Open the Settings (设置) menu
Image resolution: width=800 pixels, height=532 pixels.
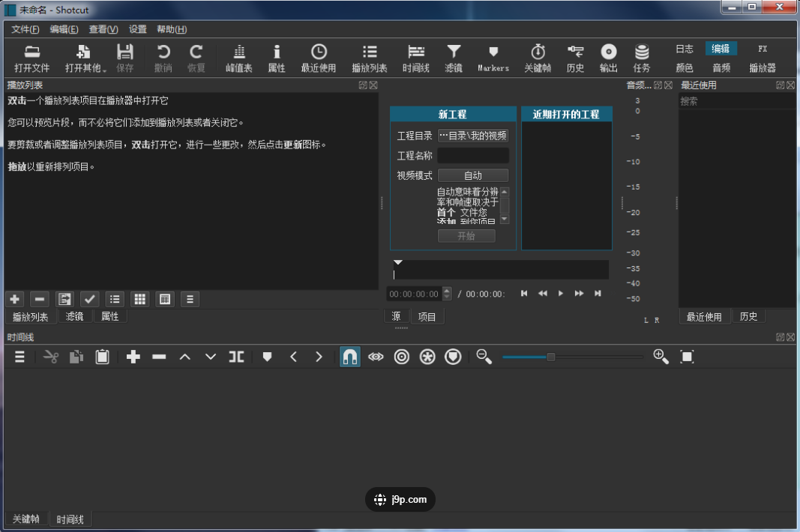click(138, 29)
